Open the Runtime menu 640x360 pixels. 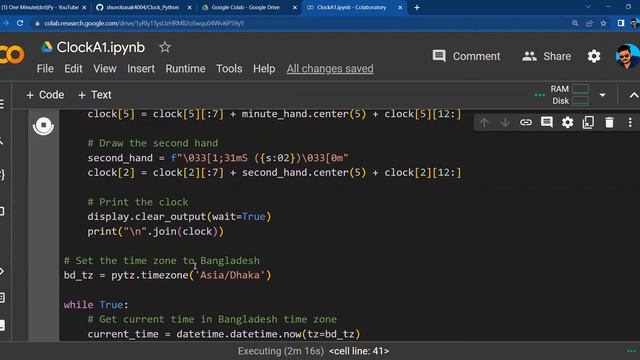pyautogui.click(x=185, y=69)
